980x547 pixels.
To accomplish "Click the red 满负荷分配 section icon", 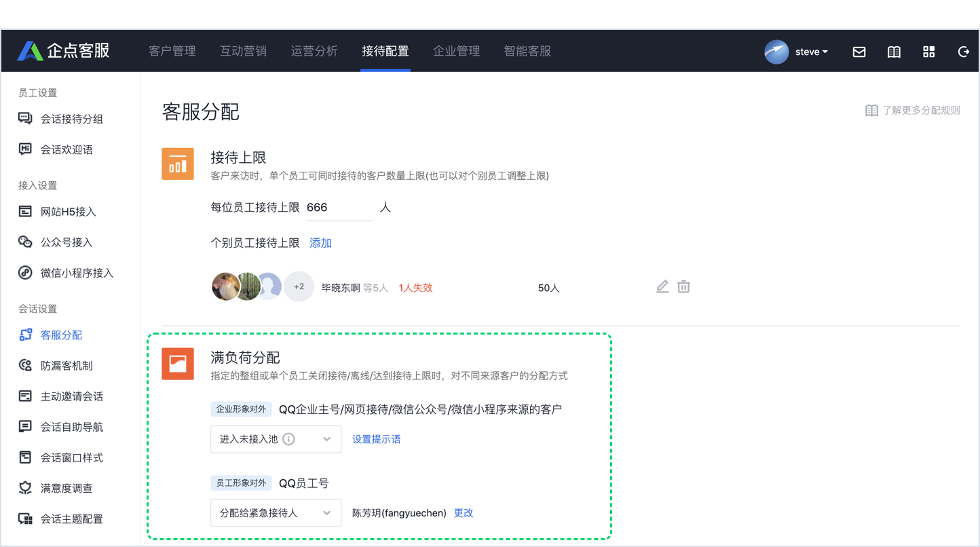I will 178,364.
